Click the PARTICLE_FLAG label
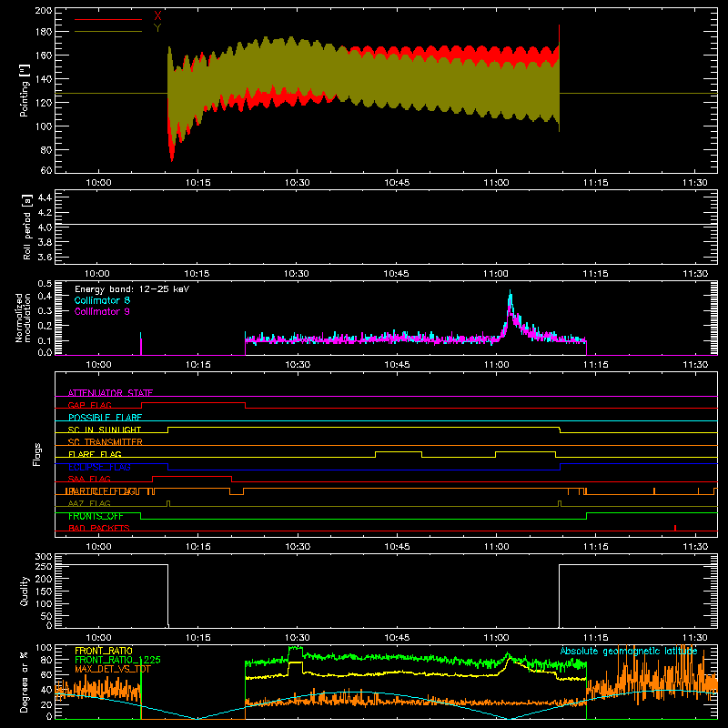 tap(102, 490)
